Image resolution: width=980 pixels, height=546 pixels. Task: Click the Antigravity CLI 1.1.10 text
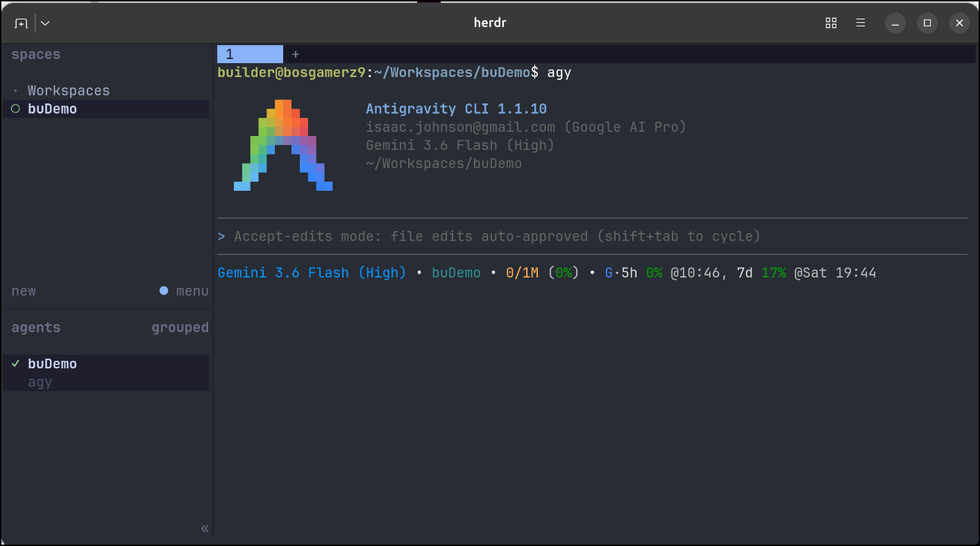click(x=456, y=109)
